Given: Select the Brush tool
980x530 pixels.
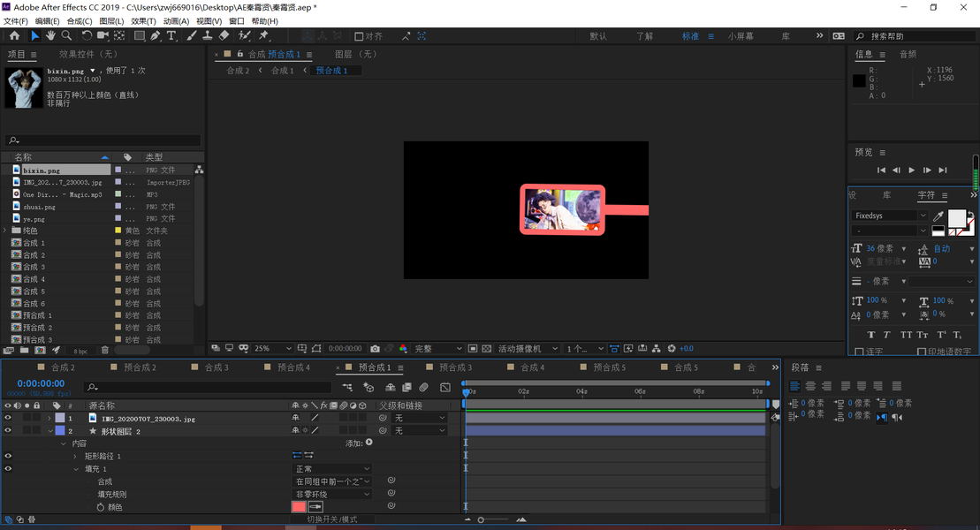Looking at the screenshot, I should 192,35.
